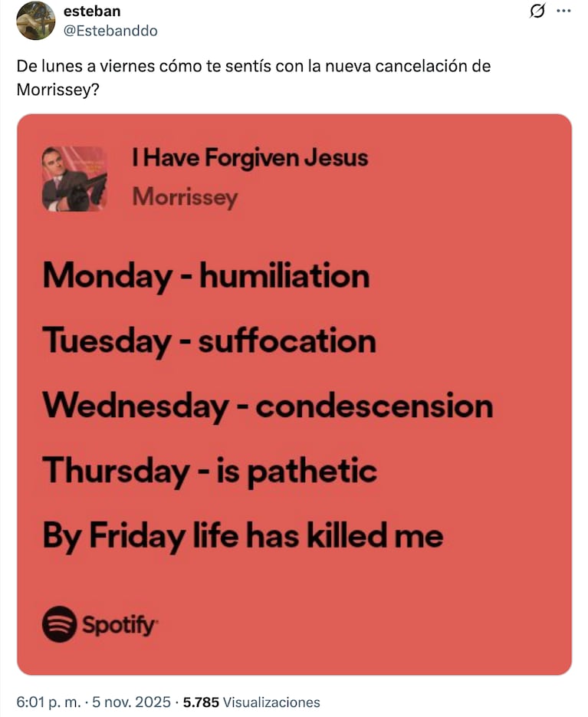This screenshot has height=717, width=588.
Task: Select the username esteban above the handle
Action: pos(88,11)
